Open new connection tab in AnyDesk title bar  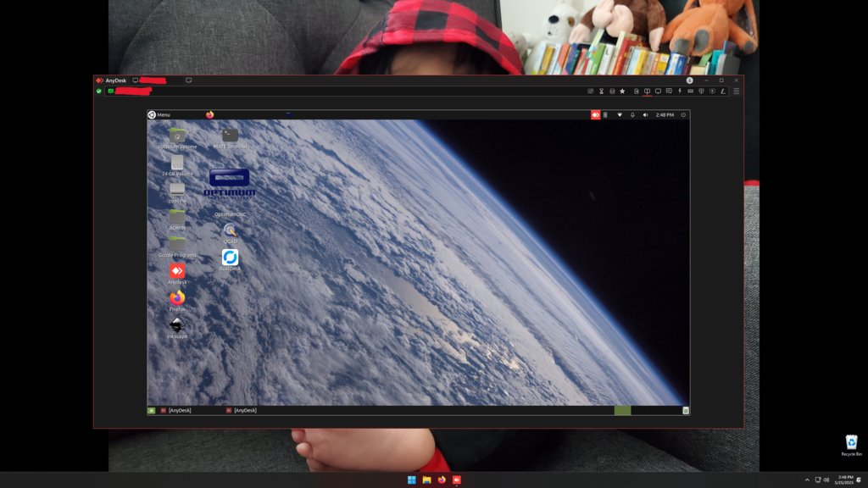tap(189, 80)
